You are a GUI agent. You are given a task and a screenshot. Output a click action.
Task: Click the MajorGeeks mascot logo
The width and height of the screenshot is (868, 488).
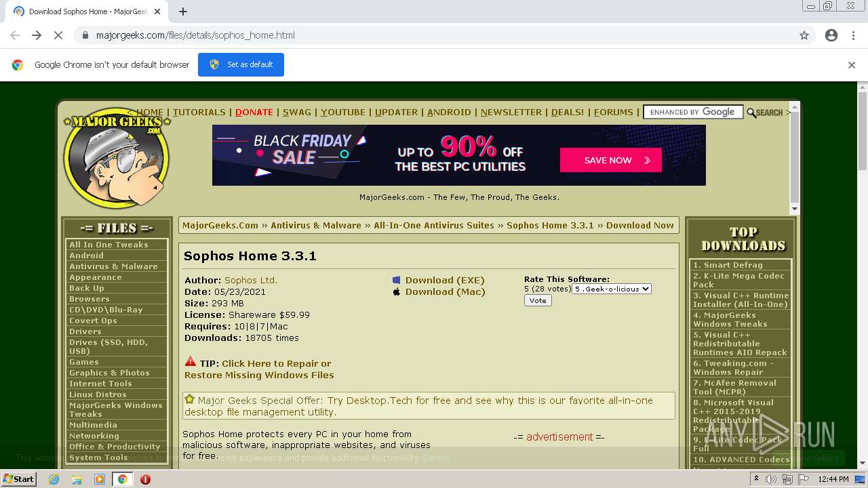(x=116, y=158)
